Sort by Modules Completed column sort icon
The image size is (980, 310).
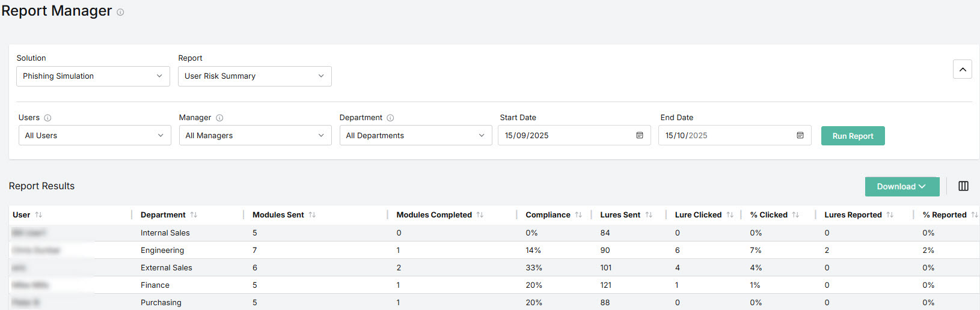(480, 214)
